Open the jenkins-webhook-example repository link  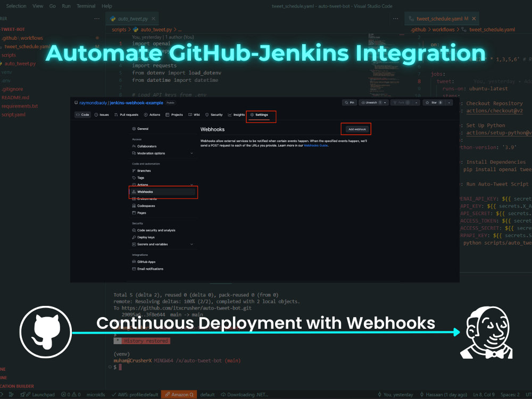[x=136, y=103]
